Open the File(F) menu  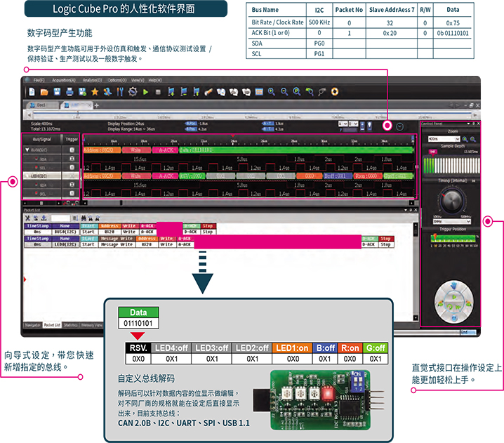pos(39,80)
